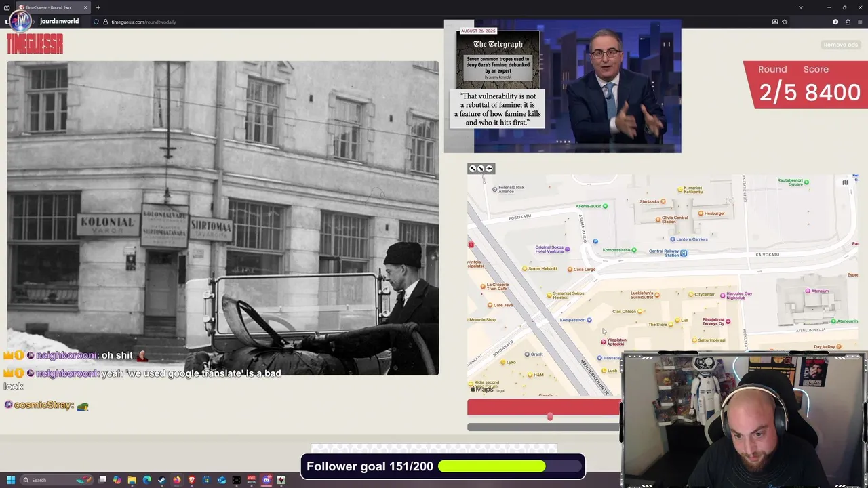Viewport: 868px width, 488px height.
Task: Click Forensic Risk Alliance marker
Action: coord(495,190)
